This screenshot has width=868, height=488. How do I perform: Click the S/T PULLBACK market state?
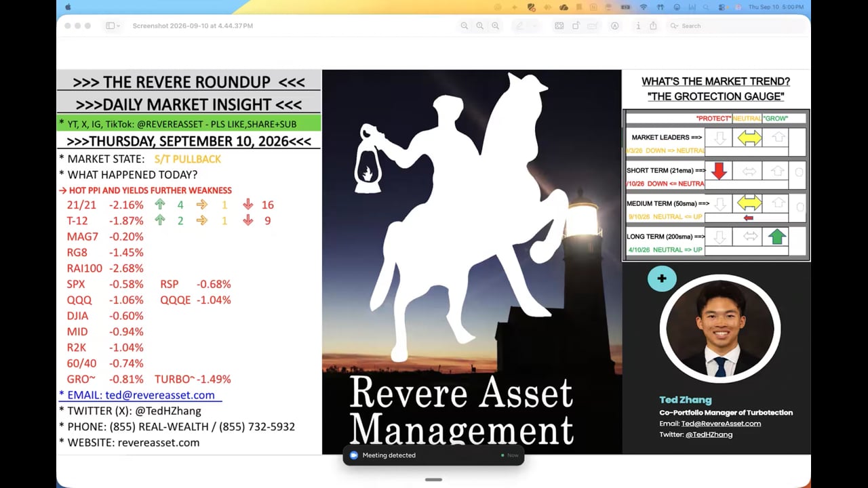tap(187, 159)
